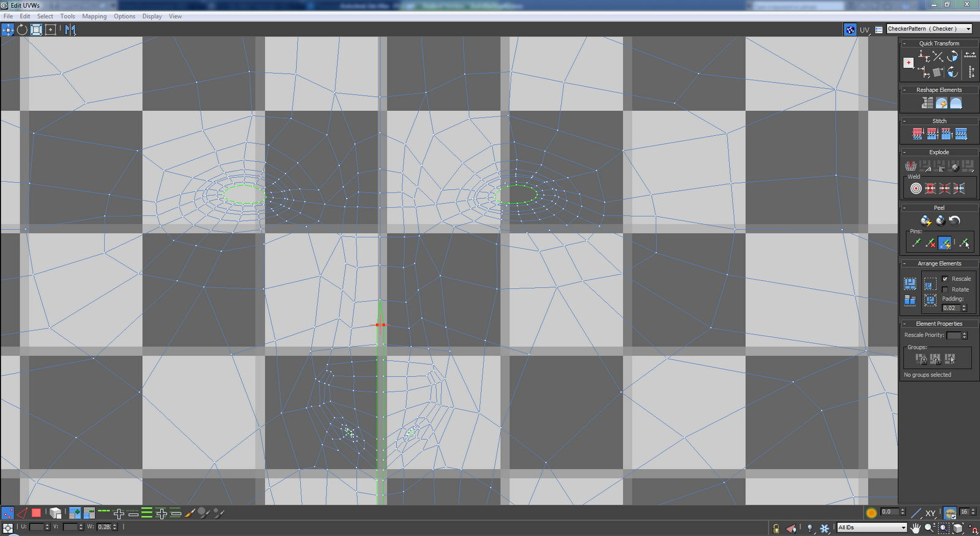980x536 pixels.
Task: Click Pan View hand icon
Action: click(916, 528)
